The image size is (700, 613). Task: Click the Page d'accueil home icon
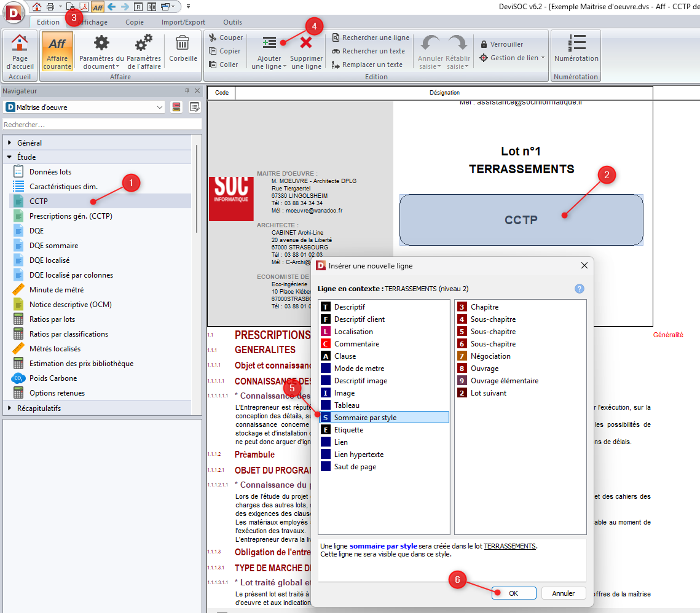pyautogui.click(x=20, y=43)
